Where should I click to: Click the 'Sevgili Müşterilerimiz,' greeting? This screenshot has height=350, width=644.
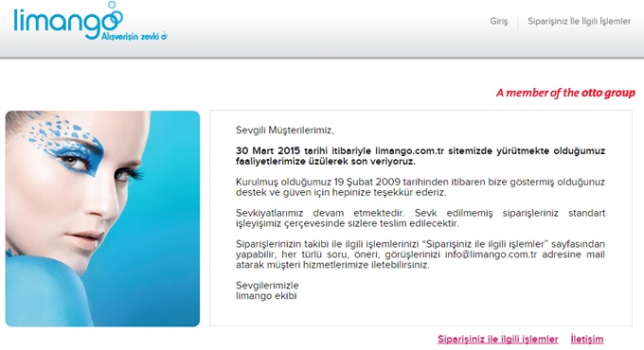[285, 131]
